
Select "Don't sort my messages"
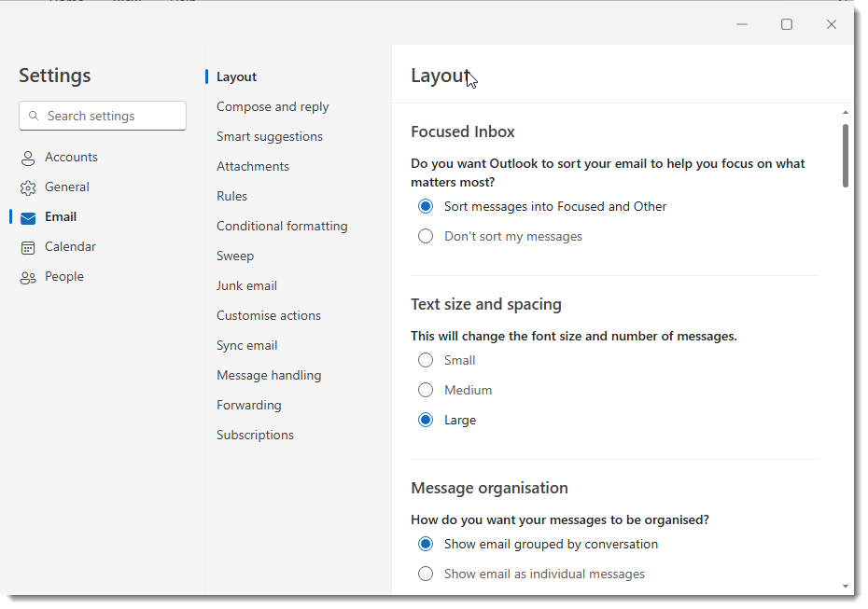426,236
